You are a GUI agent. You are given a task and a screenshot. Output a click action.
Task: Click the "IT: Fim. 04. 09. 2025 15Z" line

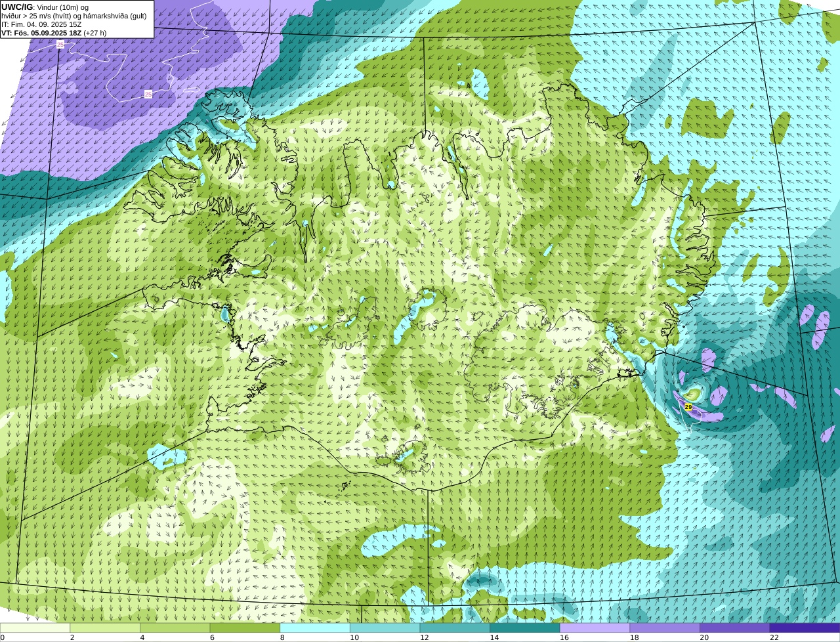pyautogui.click(x=41, y=24)
